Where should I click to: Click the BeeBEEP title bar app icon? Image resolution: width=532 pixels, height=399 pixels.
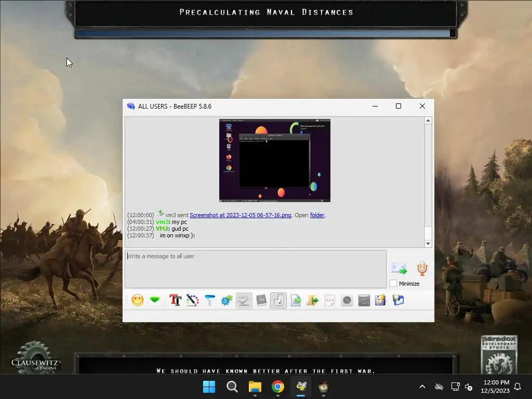tap(130, 106)
